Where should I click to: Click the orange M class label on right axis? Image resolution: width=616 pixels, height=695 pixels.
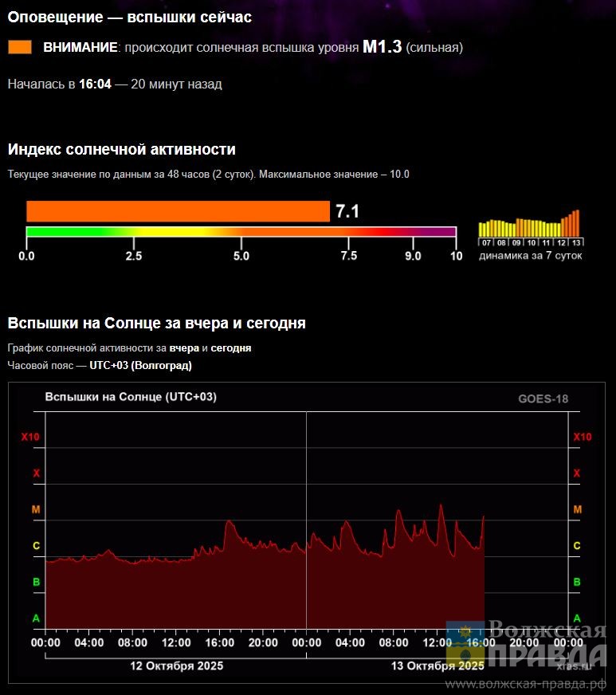(x=578, y=509)
